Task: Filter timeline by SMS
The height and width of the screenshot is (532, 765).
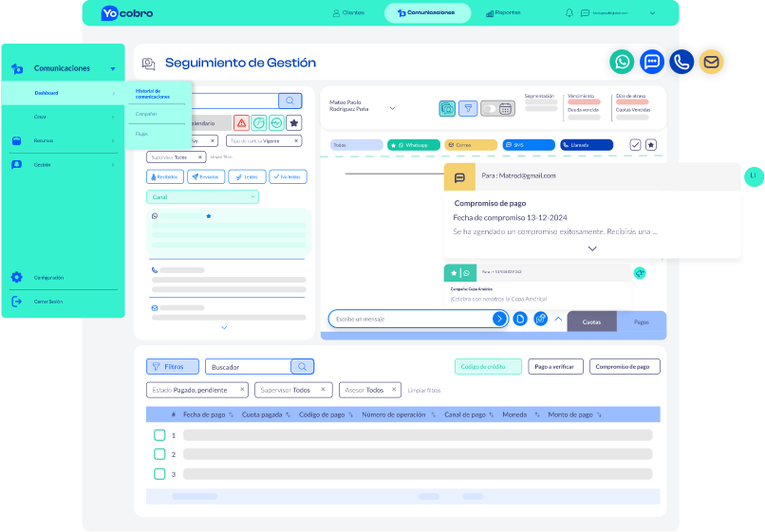Action: coord(529,145)
